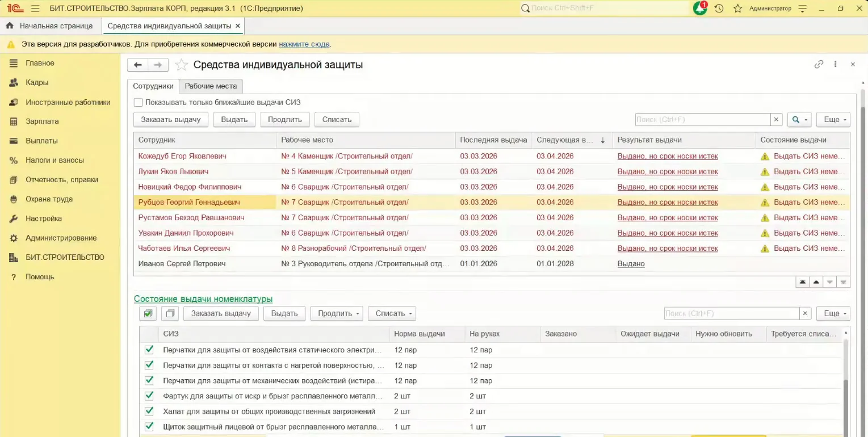The width and height of the screenshot is (868, 437).
Task: Check all items icon in lower toolbar
Action: click(x=148, y=313)
